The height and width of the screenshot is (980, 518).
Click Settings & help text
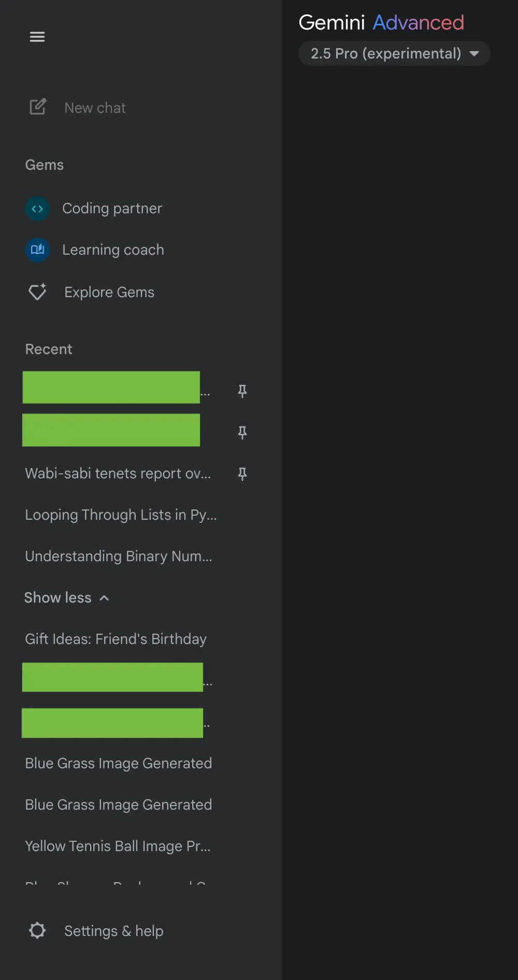tap(114, 931)
